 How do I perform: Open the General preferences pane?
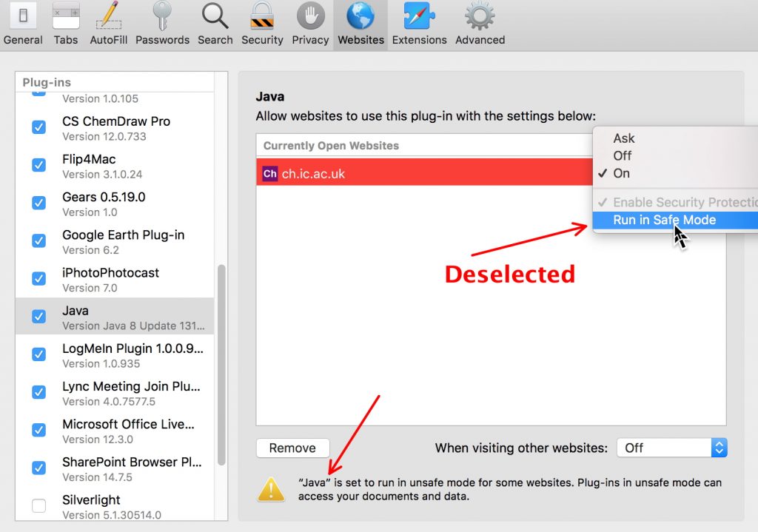tap(23, 24)
